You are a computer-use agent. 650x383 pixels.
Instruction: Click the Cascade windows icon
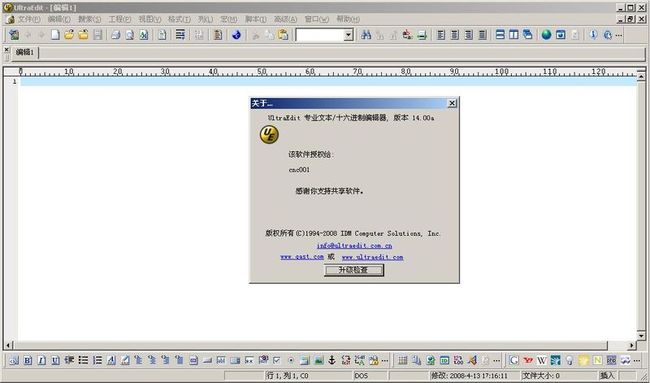pyautogui.click(x=527, y=35)
